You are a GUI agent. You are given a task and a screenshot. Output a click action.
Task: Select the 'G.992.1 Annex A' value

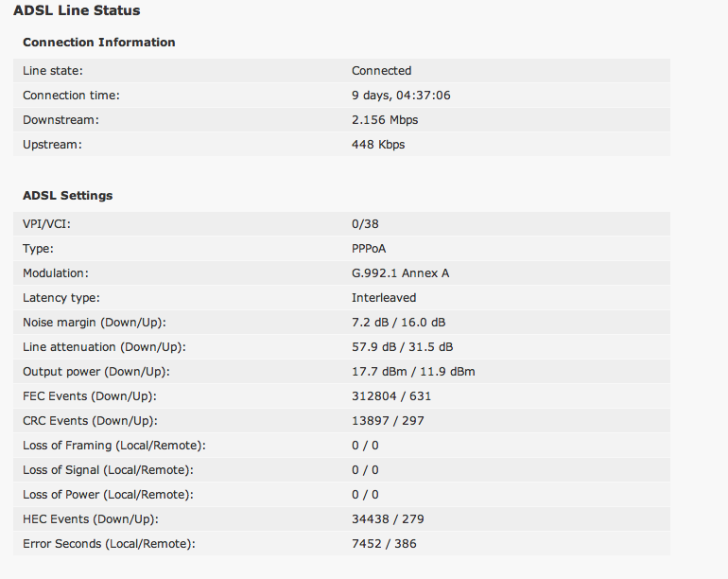tap(400, 273)
